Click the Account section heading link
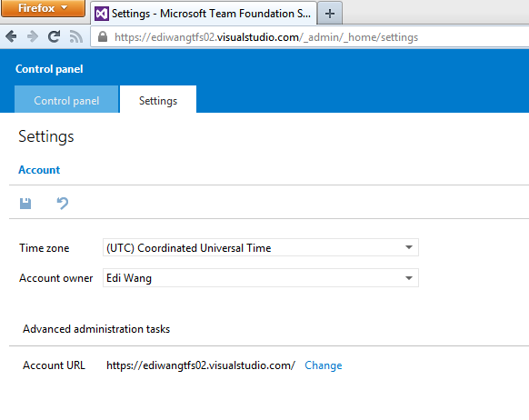 tap(39, 170)
